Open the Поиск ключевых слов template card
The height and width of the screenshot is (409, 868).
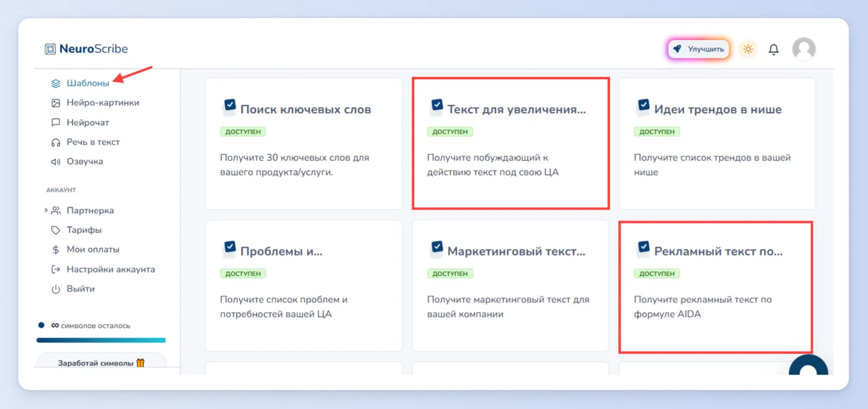(303, 143)
